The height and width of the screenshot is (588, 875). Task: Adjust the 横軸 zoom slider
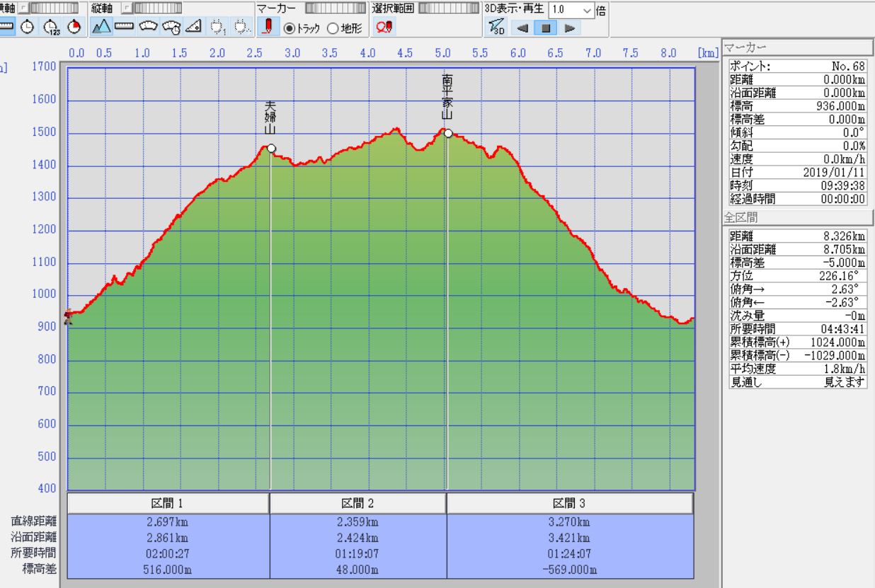click(x=55, y=8)
